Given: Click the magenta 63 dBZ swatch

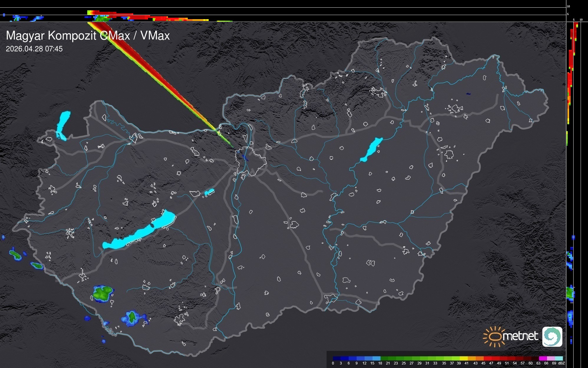Looking at the screenshot, I should point(542,358).
